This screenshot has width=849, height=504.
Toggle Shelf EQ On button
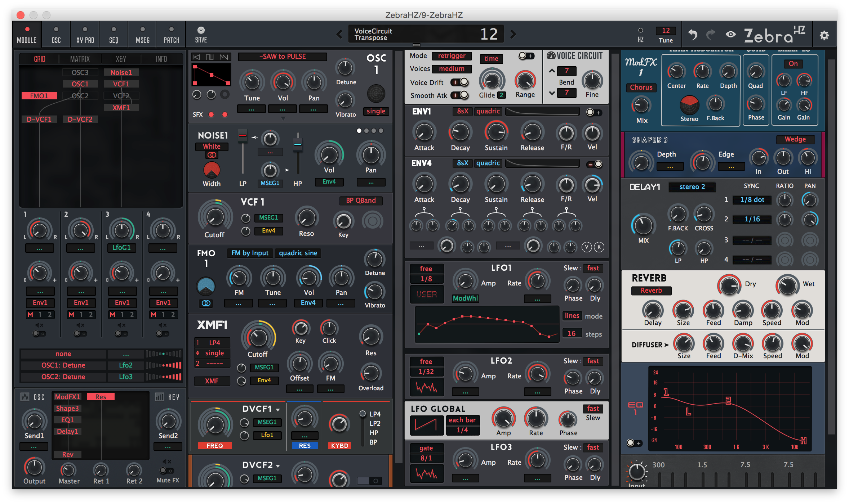click(793, 64)
